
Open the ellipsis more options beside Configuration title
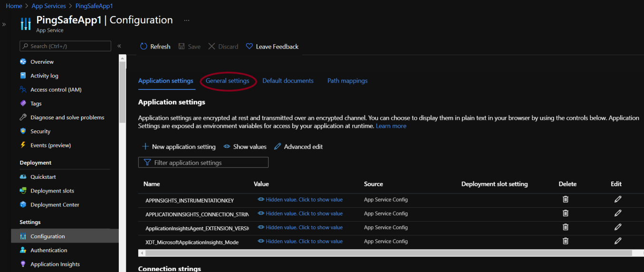coord(186,20)
